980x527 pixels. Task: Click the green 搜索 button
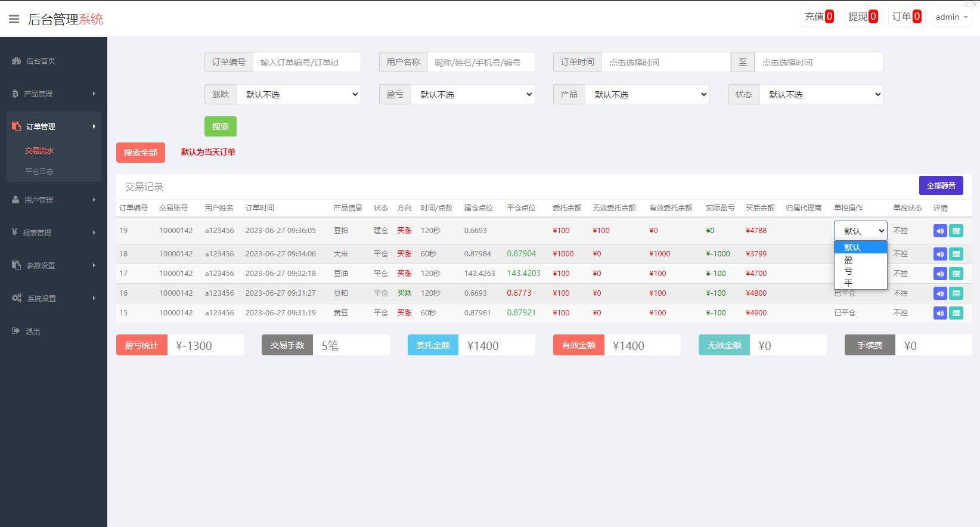[x=221, y=126]
